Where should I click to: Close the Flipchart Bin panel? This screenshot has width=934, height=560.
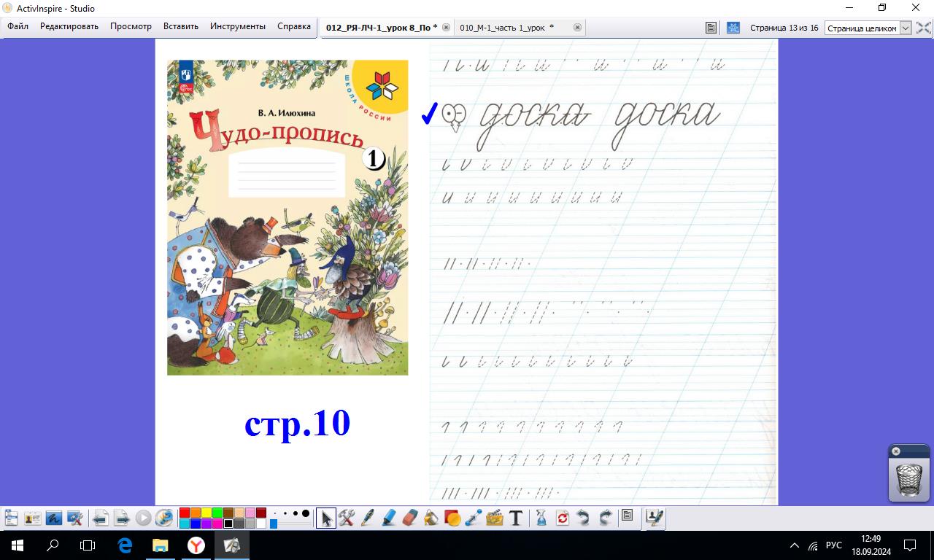pyautogui.click(x=896, y=451)
